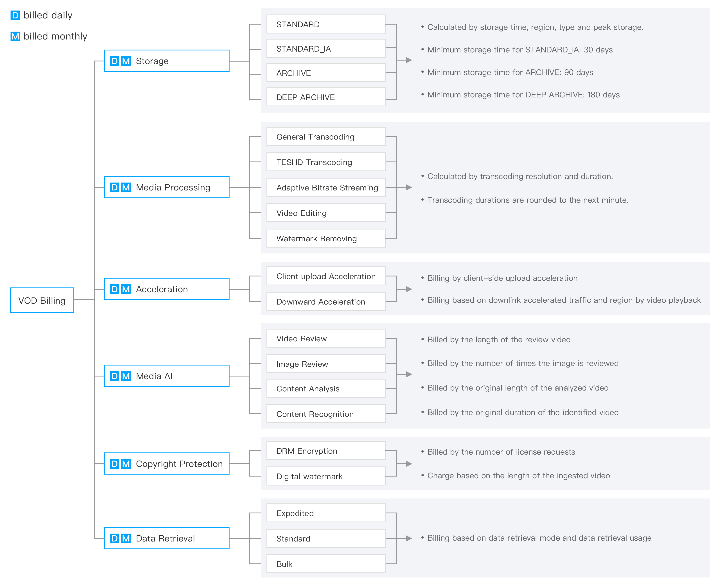
Task: Choose the Downward Acceleration box
Action: pos(326,302)
